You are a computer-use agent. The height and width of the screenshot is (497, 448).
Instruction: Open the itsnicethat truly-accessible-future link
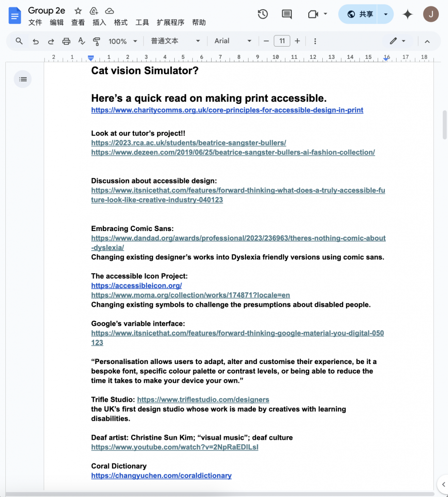pyautogui.click(x=238, y=195)
